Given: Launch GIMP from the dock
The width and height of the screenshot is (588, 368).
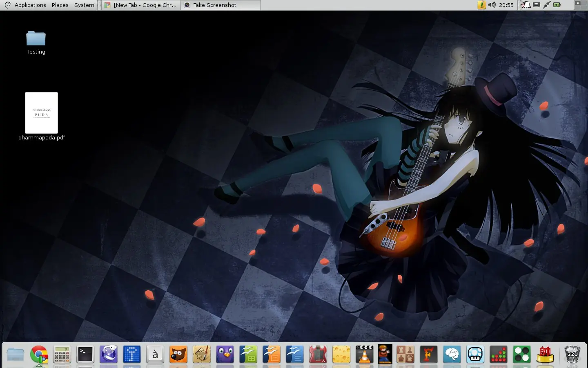Looking at the screenshot, I should click(x=178, y=354).
